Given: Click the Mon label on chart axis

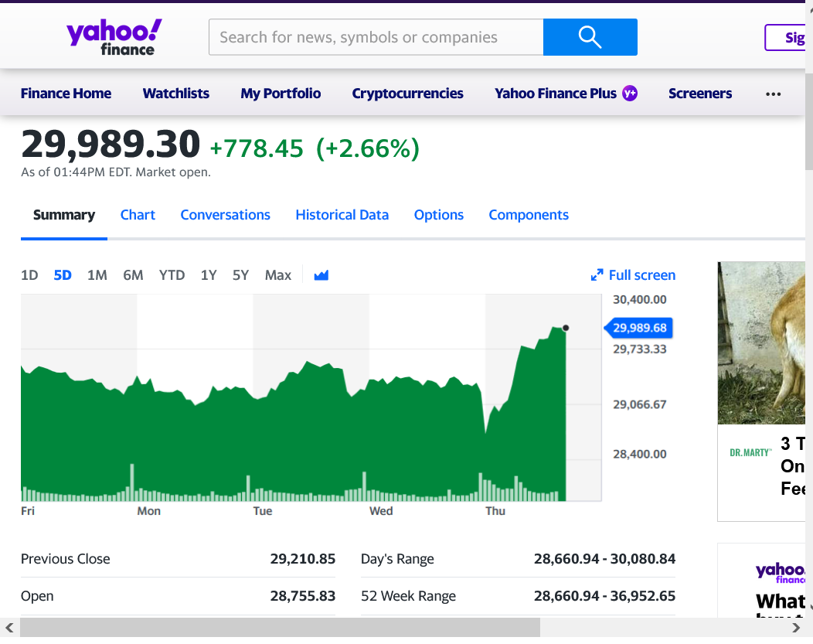Looking at the screenshot, I should (x=149, y=511).
